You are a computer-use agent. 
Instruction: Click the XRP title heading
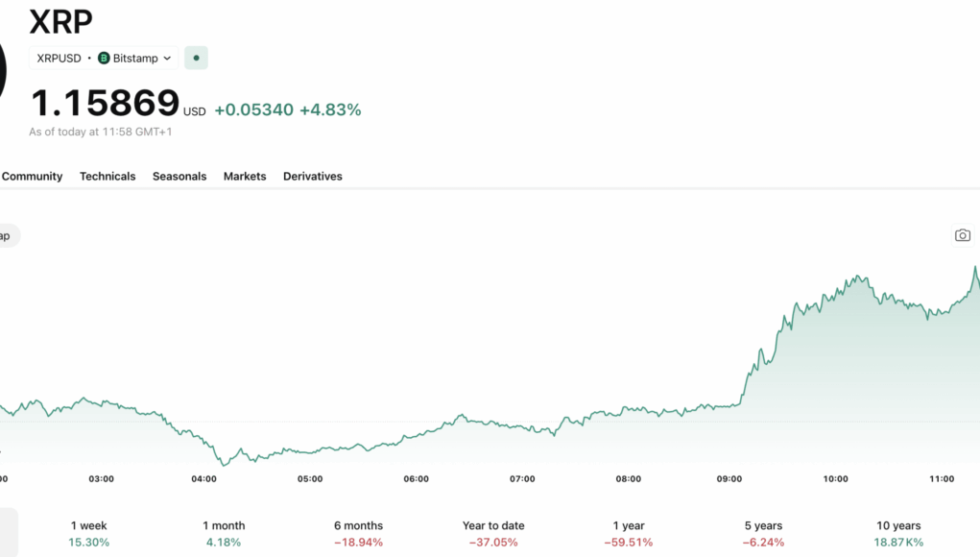[60, 22]
